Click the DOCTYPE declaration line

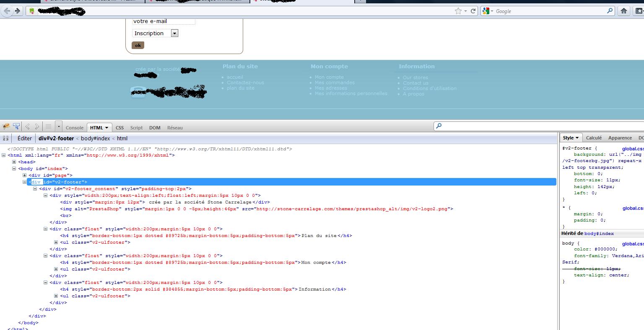point(149,149)
